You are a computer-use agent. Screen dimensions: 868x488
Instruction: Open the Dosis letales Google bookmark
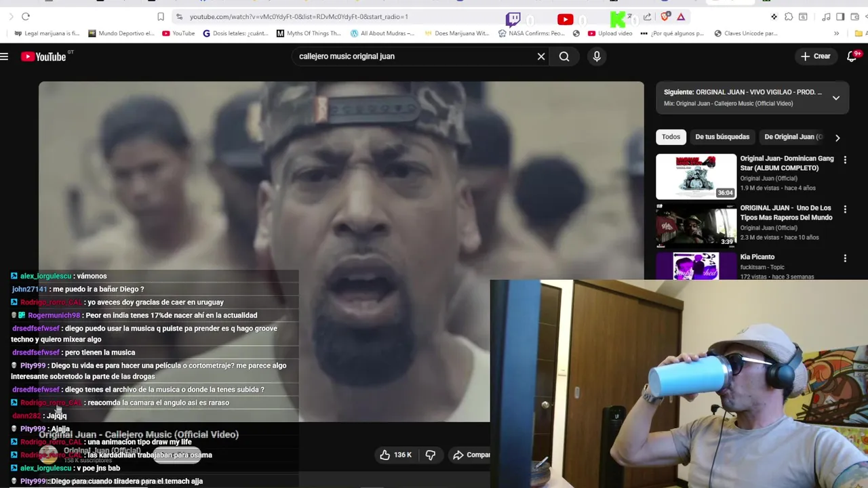pos(236,33)
